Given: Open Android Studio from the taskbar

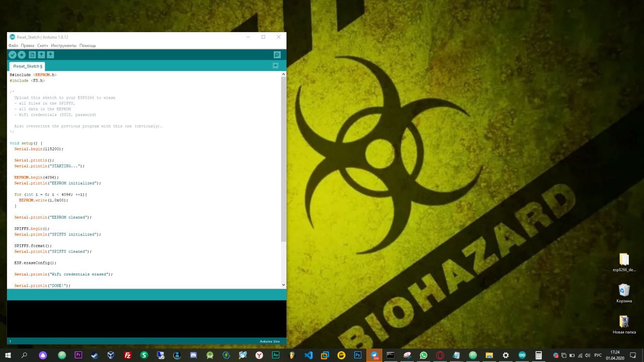Looking at the screenshot, I should click(x=210, y=355).
